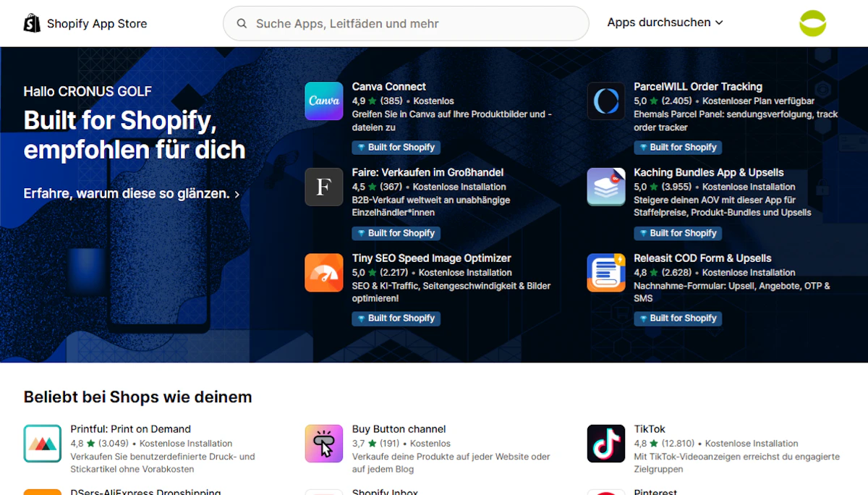
Task: Click Tiny SEO rating 5,0 (2.217)
Action: click(380, 273)
